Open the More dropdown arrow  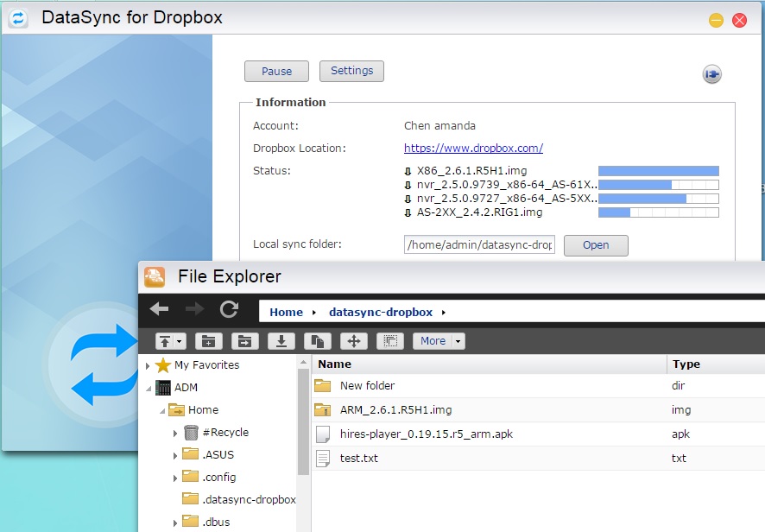pyautogui.click(x=458, y=341)
